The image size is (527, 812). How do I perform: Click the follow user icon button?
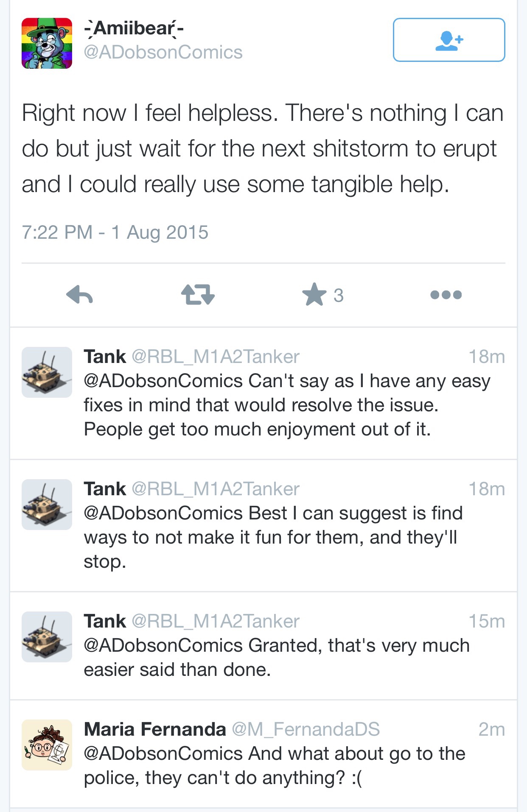pyautogui.click(x=449, y=40)
